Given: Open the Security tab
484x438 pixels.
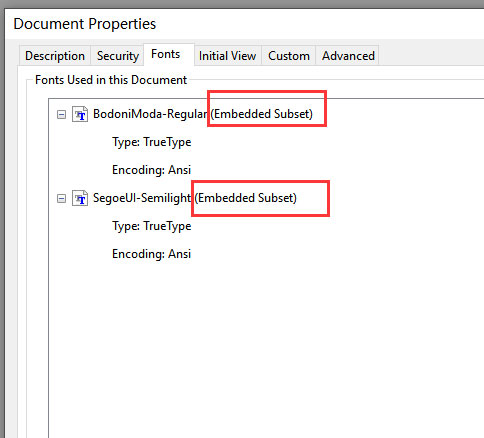Looking at the screenshot, I should pyautogui.click(x=118, y=56).
